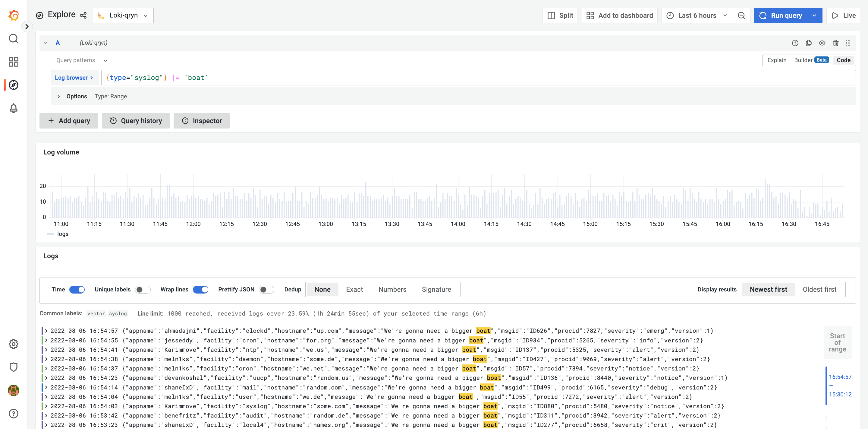
Task: Open the Loki-qryn data source dropdown
Action: coord(123,15)
